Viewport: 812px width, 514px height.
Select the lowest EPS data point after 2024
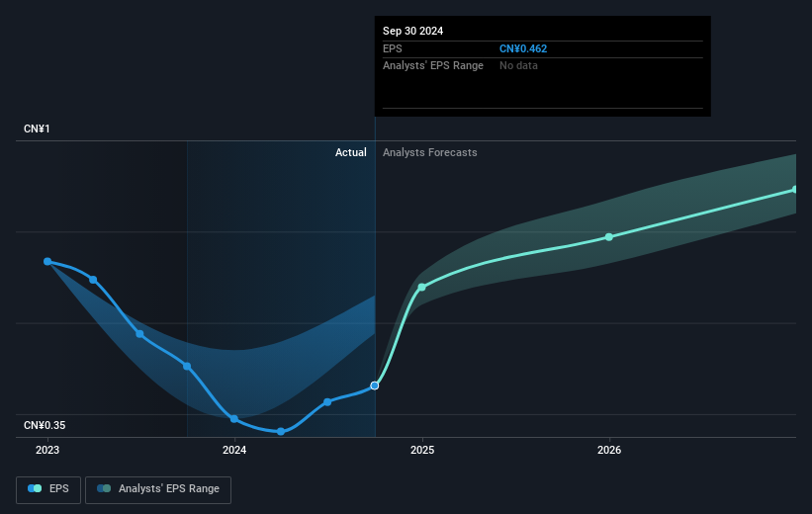tap(281, 431)
